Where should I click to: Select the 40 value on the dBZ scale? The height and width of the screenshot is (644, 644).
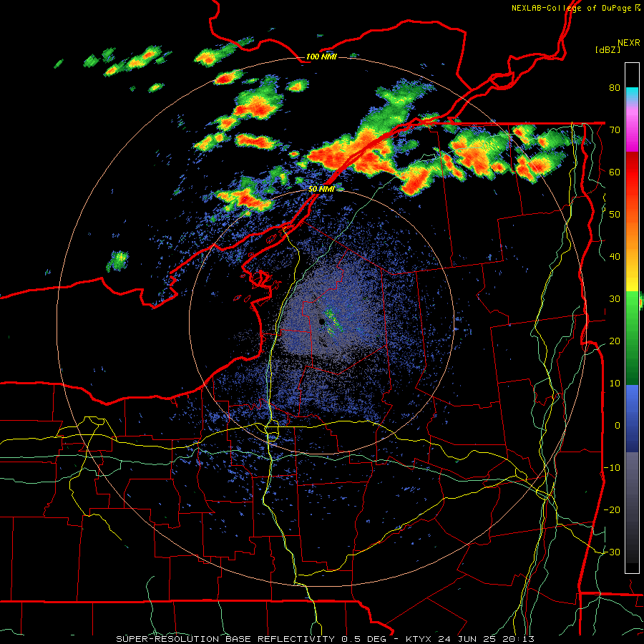(x=615, y=257)
